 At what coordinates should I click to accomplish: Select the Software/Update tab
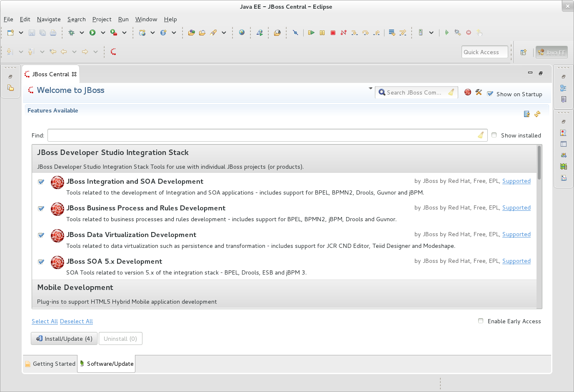coord(106,364)
